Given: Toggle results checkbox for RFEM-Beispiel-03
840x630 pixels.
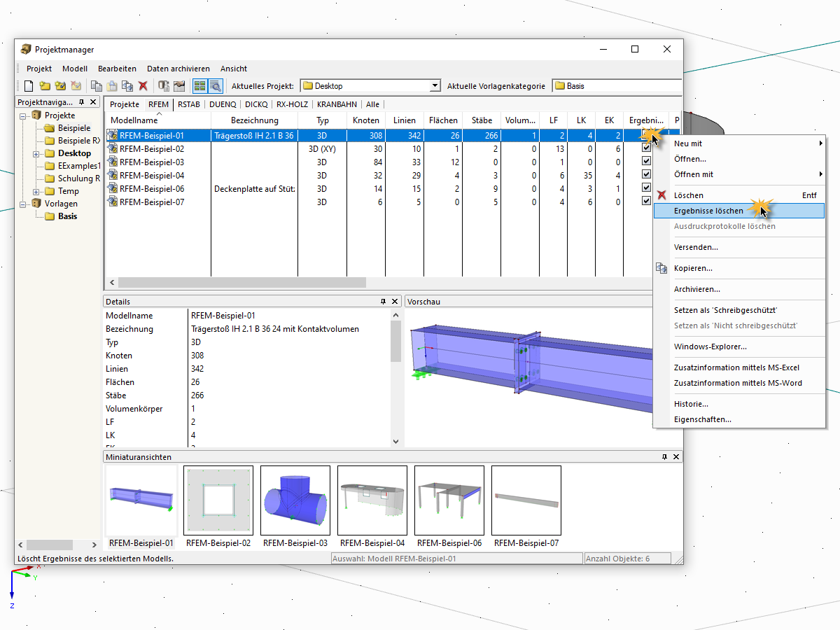Looking at the screenshot, I should [x=647, y=162].
